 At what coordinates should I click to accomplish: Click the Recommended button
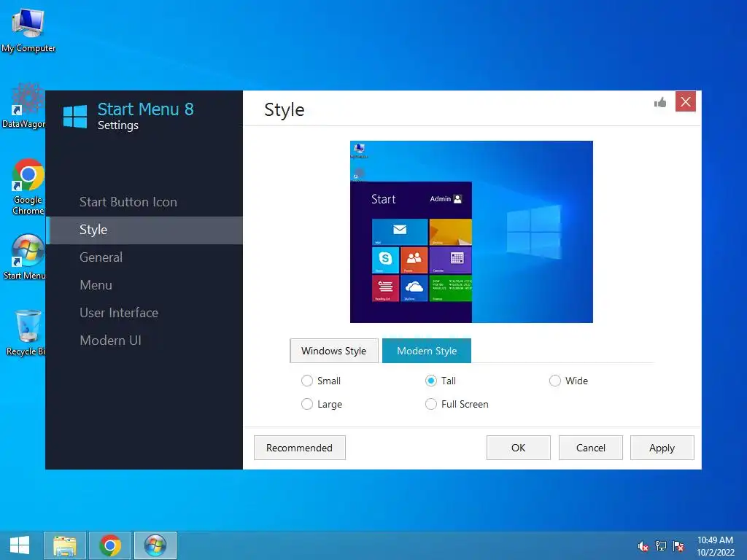coord(300,448)
